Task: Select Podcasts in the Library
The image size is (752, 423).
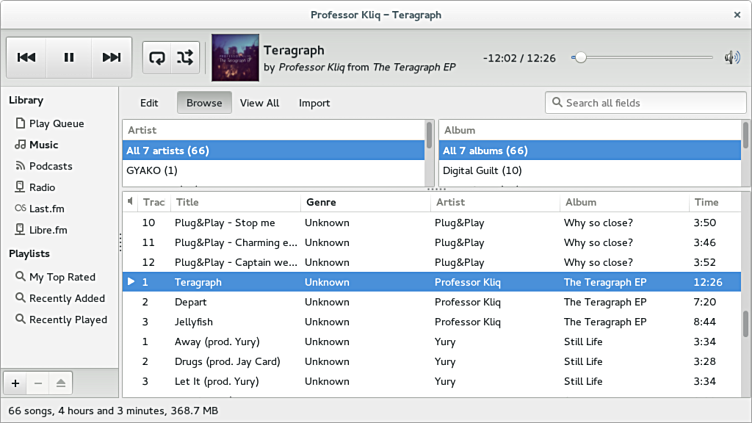Action: click(50, 166)
